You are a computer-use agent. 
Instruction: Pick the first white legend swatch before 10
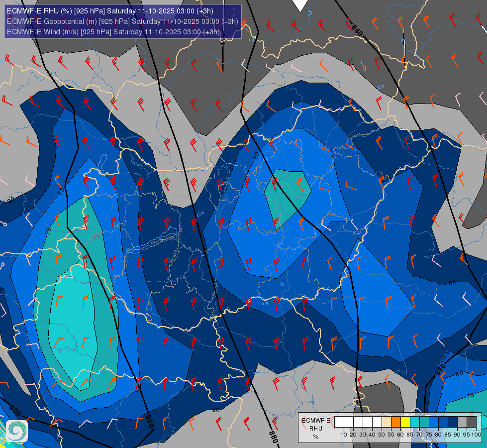(339, 422)
